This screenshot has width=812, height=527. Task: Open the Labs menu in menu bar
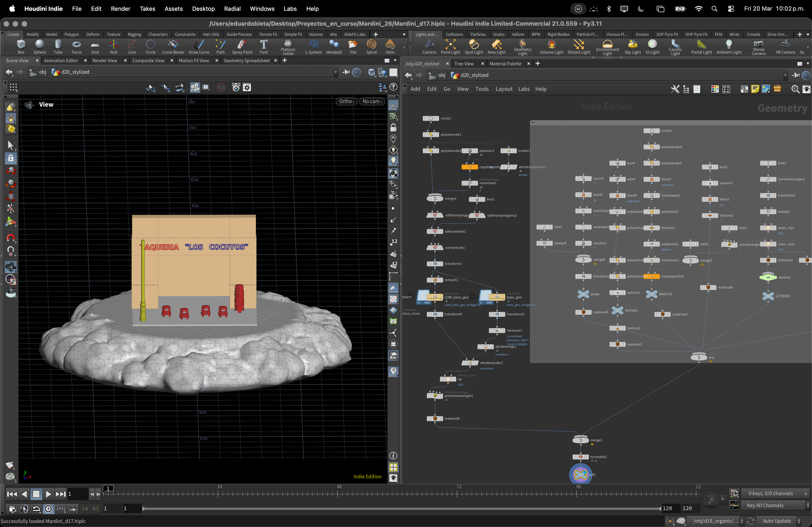pos(290,9)
